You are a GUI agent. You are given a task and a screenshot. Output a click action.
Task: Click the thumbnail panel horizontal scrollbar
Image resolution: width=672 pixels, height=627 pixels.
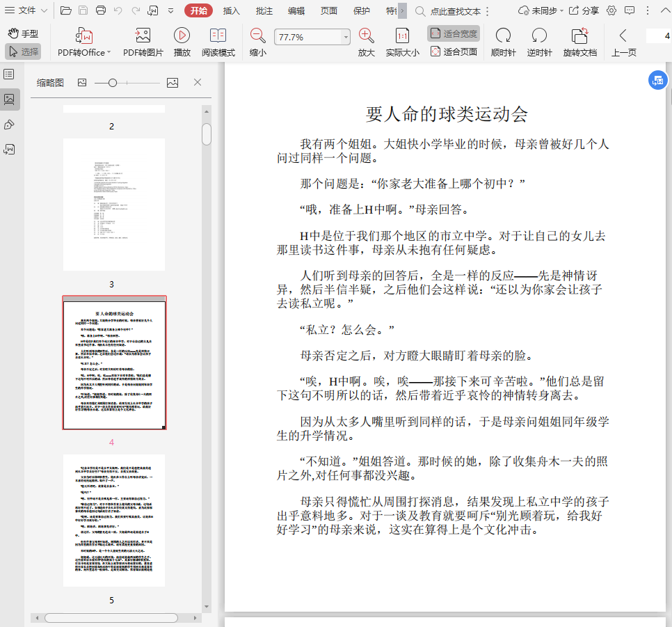pos(111,618)
